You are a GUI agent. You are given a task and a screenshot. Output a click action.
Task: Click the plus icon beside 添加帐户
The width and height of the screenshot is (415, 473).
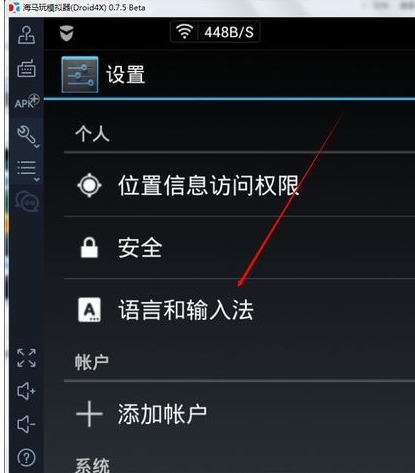[x=89, y=414]
